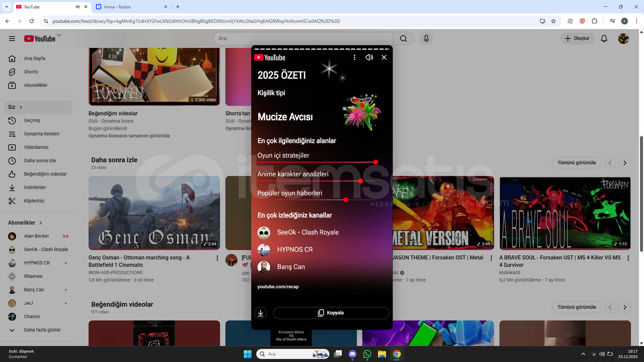
Task: Click Tümünü görüntüle for Daha sonra izle
Action: tap(577, 163)
